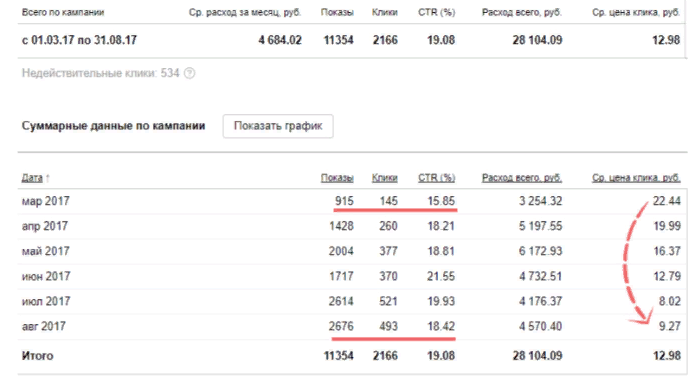
Task: Click CTR value 21.55 for June
Action: [441, 276]
